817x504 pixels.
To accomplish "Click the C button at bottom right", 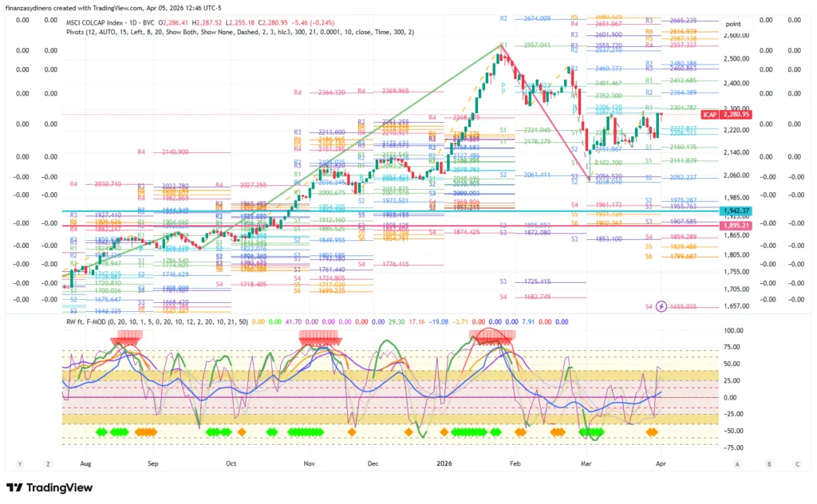I will [797, 463].
